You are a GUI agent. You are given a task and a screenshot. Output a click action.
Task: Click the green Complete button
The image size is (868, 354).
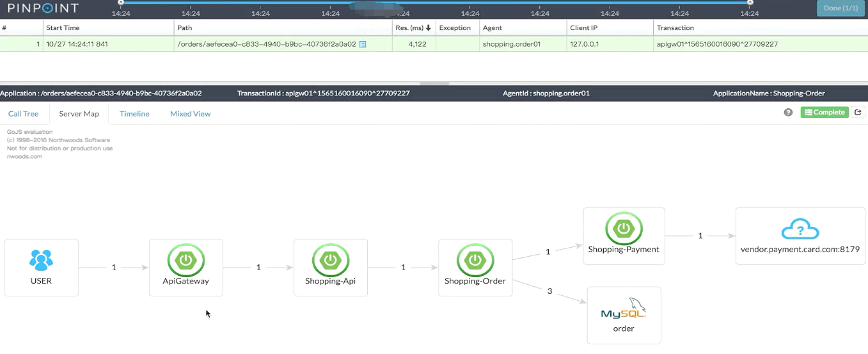(x=825, y=113)
